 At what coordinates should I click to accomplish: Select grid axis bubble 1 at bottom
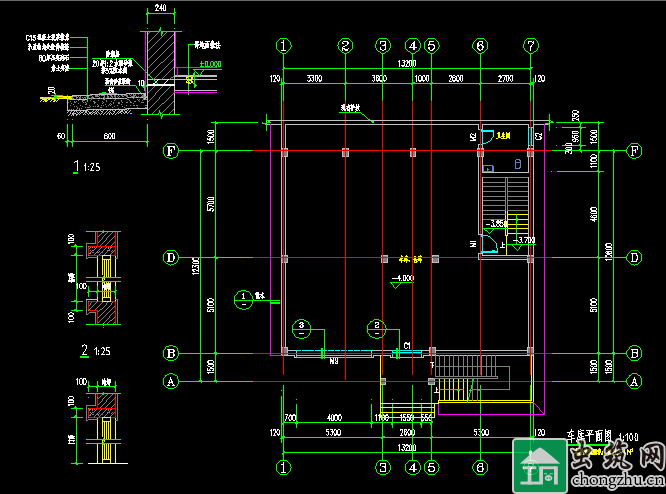click(285, 467)
